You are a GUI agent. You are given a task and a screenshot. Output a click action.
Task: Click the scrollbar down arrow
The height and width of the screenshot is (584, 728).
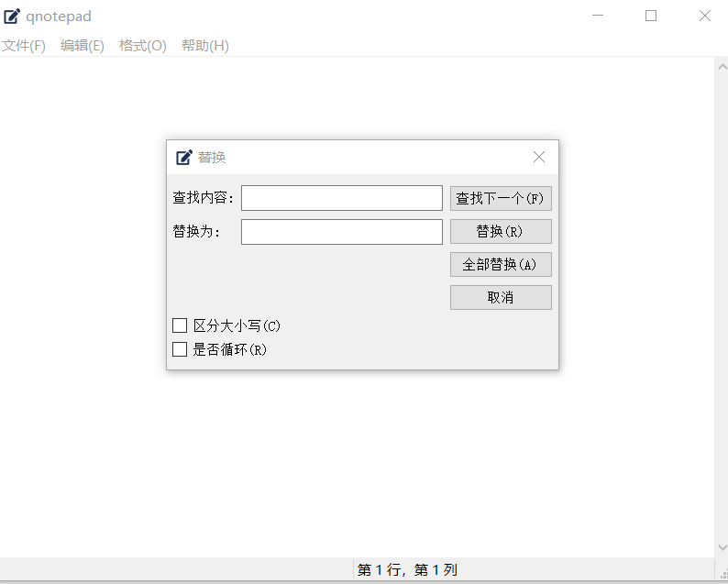click(x=721, y=547)
